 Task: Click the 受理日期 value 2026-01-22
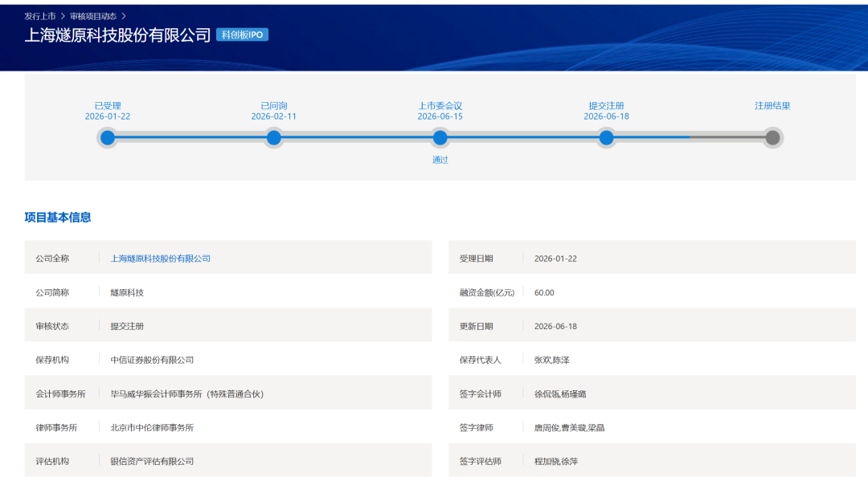(555, 259)
